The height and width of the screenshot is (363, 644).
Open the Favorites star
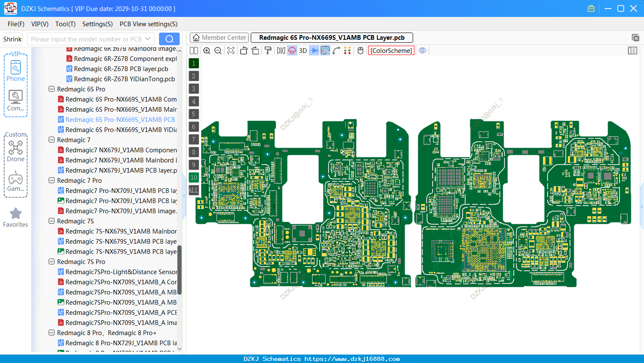tap(16, 217)
